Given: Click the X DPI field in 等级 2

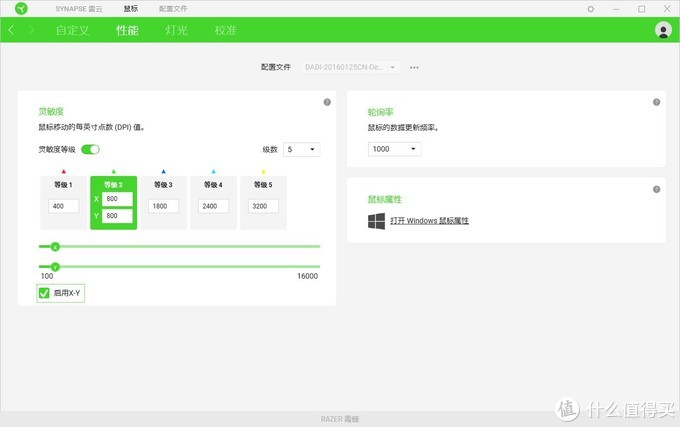Looking at the screenshot, I should (x=117, y=199).
